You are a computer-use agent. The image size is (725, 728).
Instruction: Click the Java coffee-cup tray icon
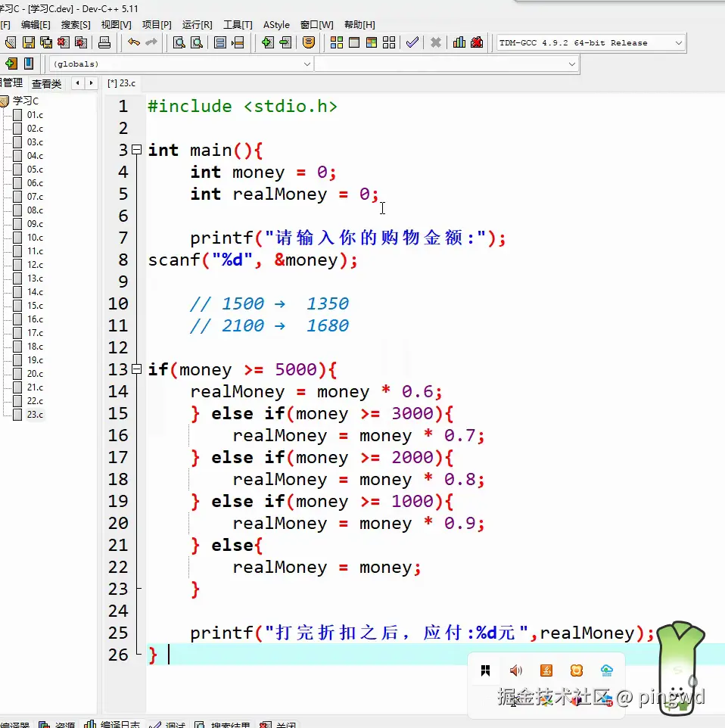546,670
